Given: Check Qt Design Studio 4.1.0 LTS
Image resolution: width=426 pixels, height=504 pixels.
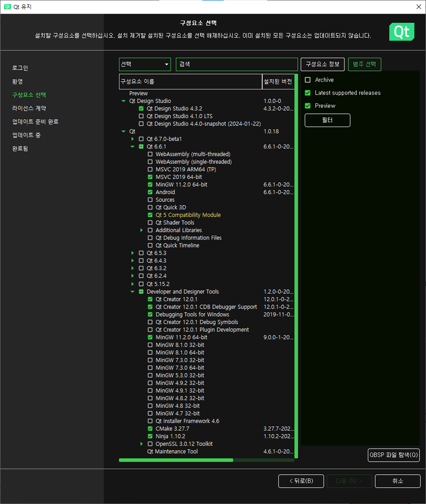Looking at the screenshot, I should [141, 116].
